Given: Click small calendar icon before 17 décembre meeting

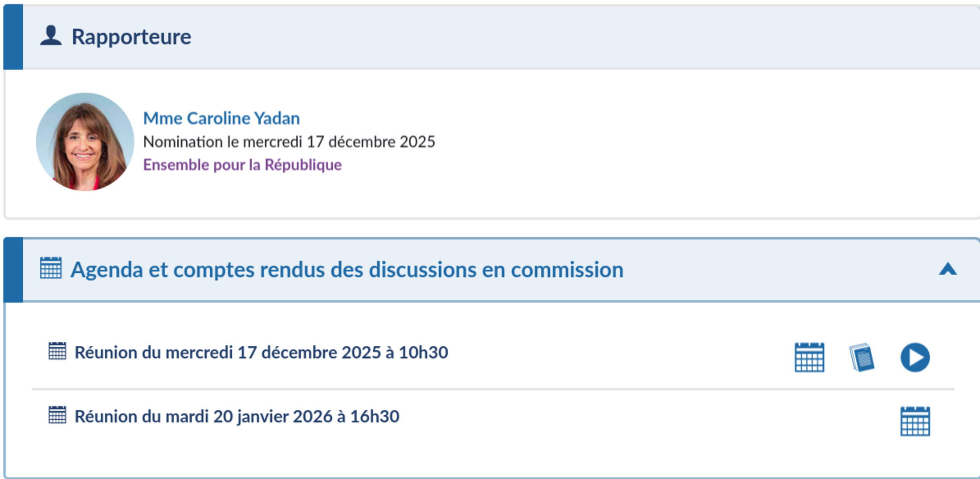Looking at the screenshot, I should [57, 351].
